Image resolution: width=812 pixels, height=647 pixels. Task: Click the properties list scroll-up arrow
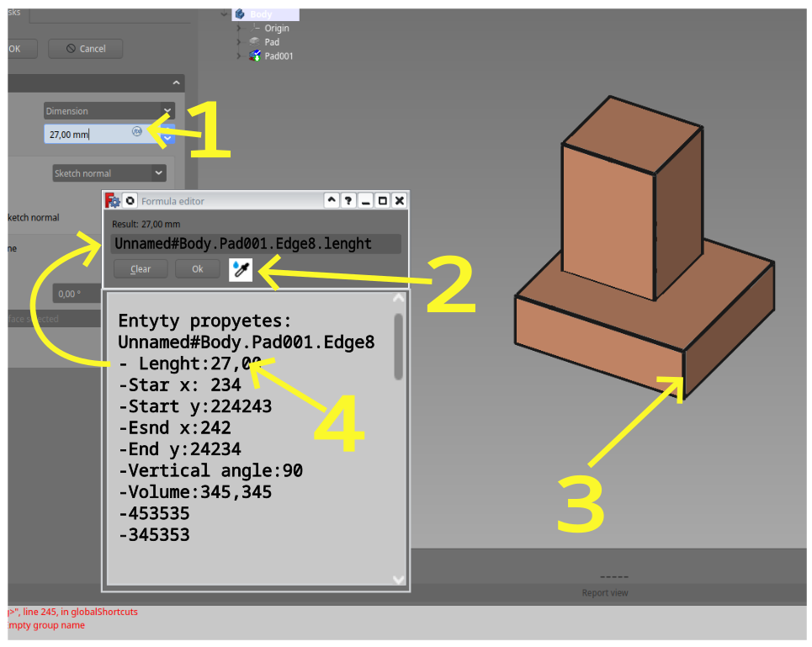398,297
